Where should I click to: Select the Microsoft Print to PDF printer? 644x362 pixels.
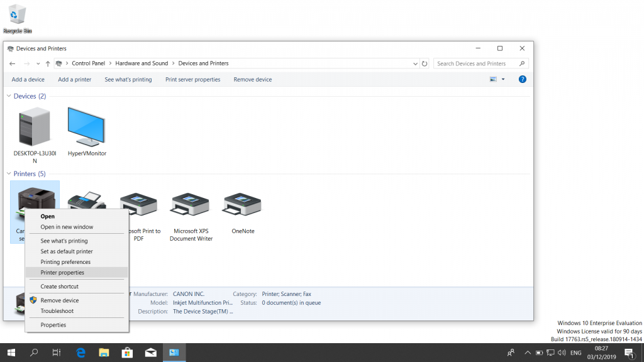pyautogui.click(x=139, y=217)
